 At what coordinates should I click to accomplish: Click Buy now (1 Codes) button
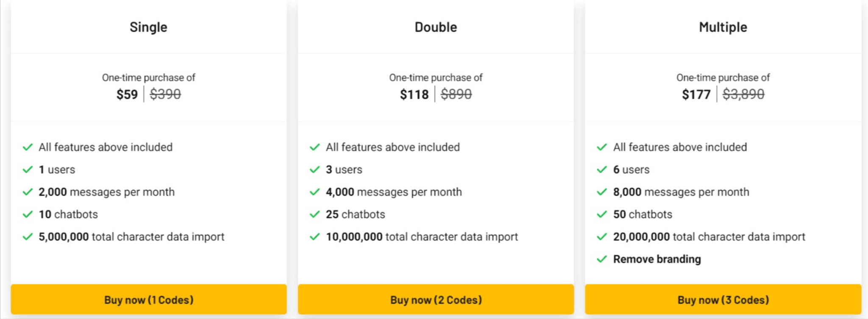pyautogui.click(x=148, y=300)
